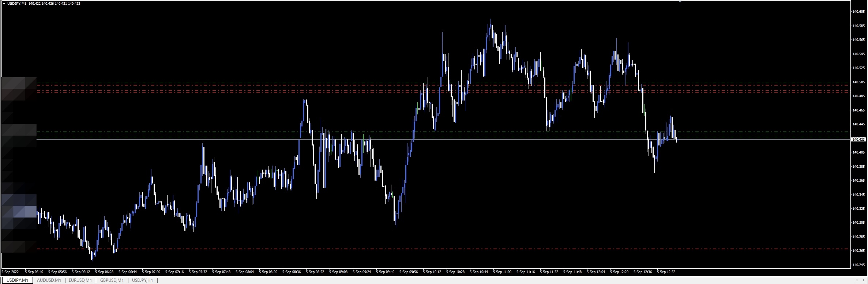The height and width of the screenshot is (284, 868).
Task: Click the 5 Sep 08:36 time label
Action: 292,272
